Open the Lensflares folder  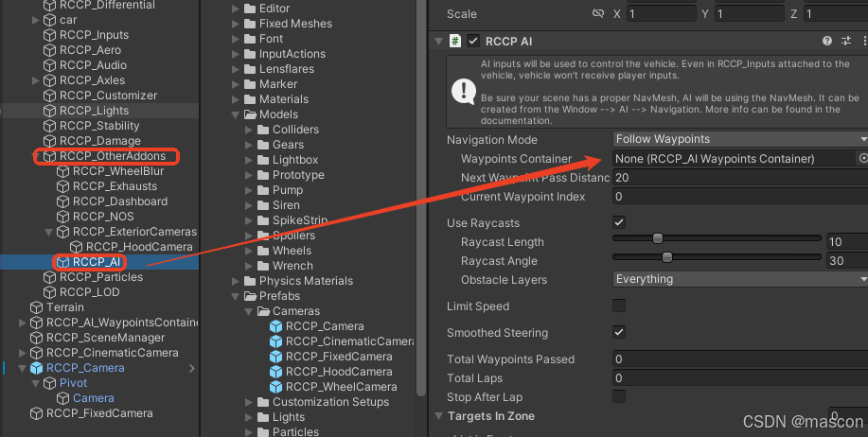(x=279, y=69)
